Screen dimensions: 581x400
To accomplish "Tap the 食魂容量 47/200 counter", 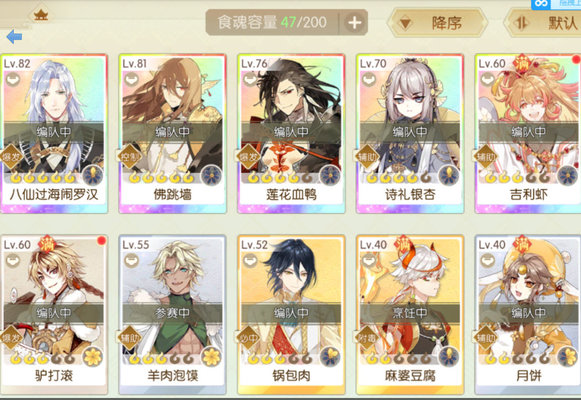I will tap(272, 23).
